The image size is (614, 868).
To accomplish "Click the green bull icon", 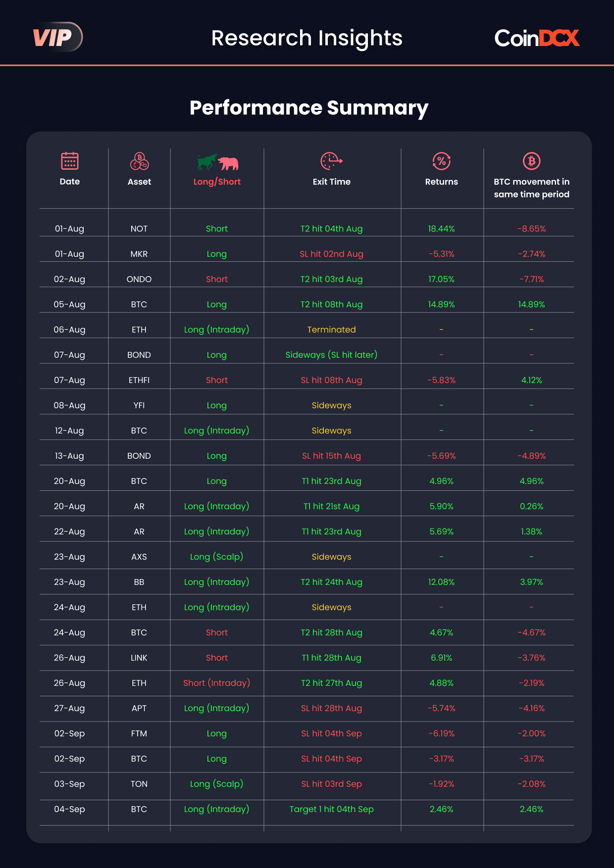I will [x=207, y=161].
